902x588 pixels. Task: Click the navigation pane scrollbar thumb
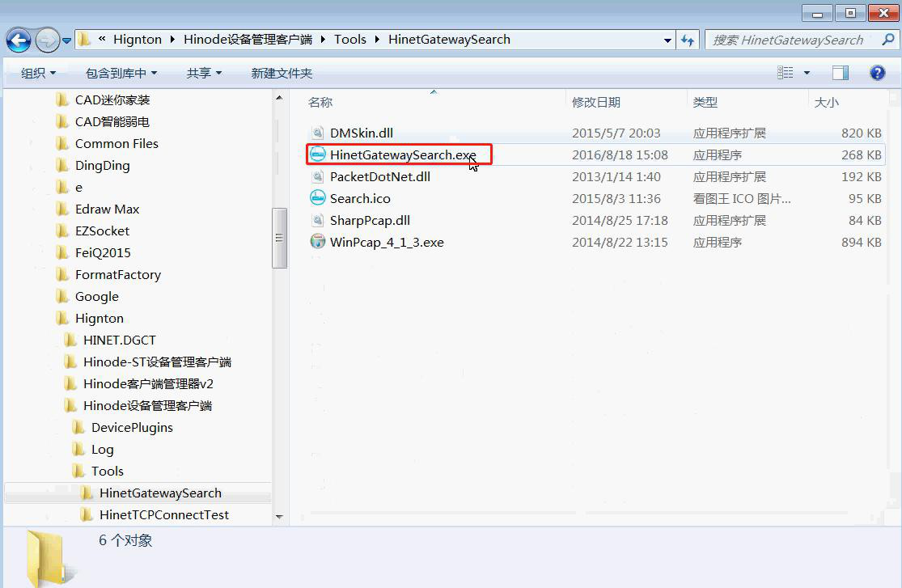click(x=279, y=238)
